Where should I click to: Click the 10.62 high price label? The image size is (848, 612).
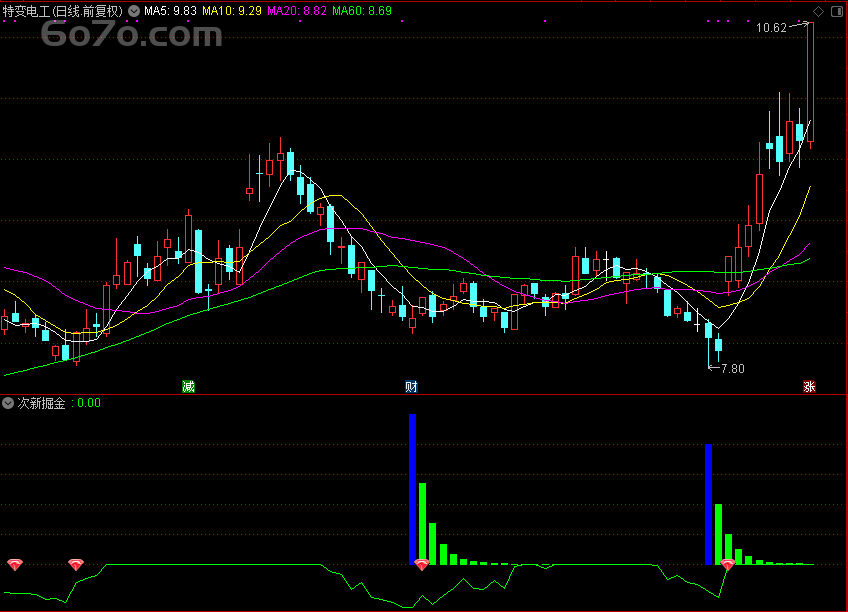point(771,28)
